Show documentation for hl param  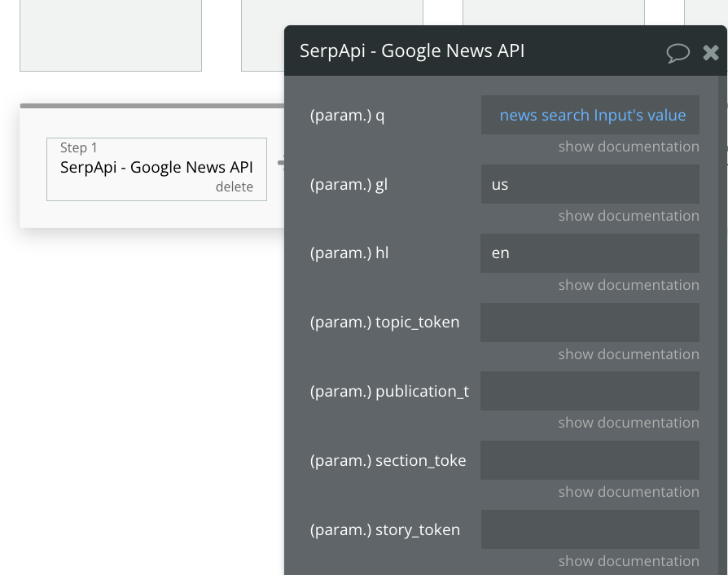coord(629,285)
